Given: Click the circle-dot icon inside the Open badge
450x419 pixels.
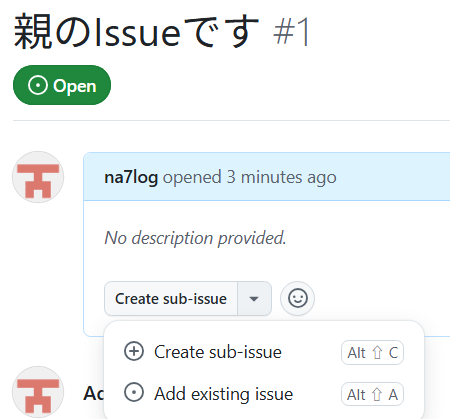Looking at the screenshot, I should point(38,85).
